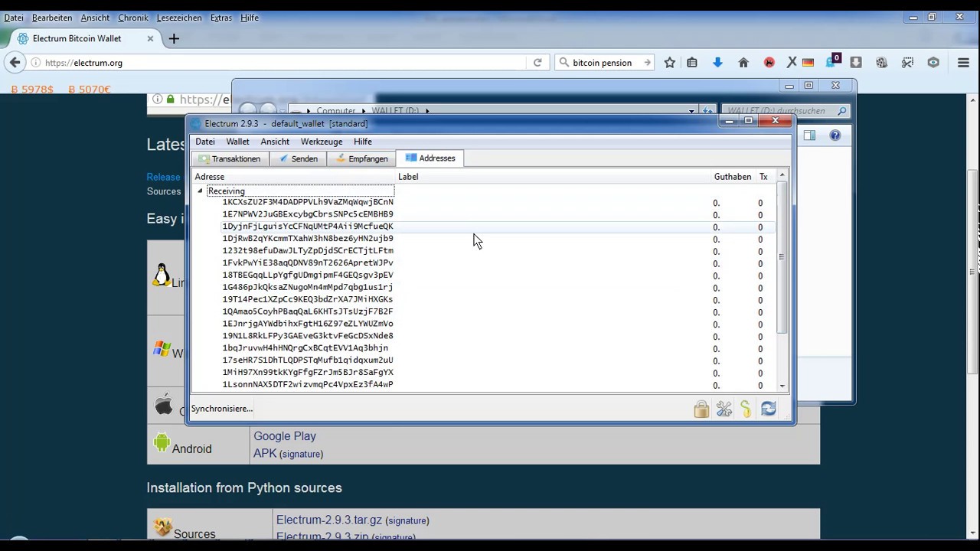Open Firefox Chronik menu
The width and height of the screenshot is (980, 551).
click(x=133, y=18)
